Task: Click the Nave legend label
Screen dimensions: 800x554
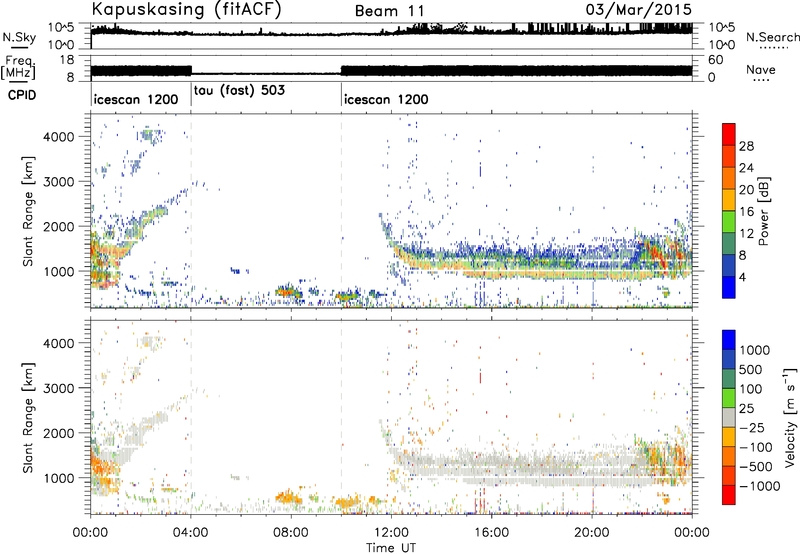Action: click(x=761, y=69)
